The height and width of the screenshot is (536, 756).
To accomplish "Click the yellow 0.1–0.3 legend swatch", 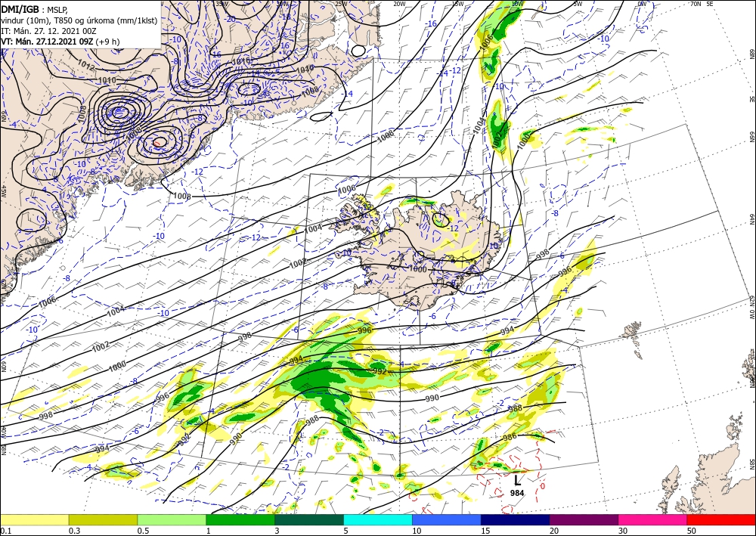I will pyautogui.click(x=35, y=519).
